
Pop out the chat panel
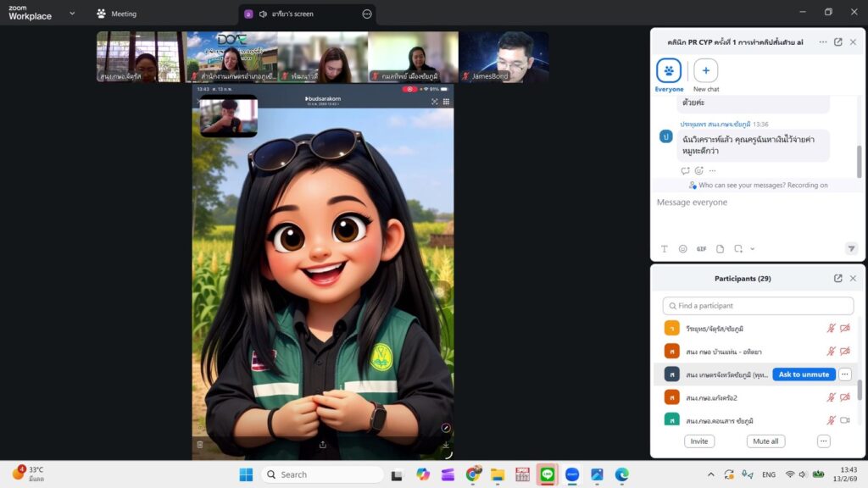[x=837, y=42]
